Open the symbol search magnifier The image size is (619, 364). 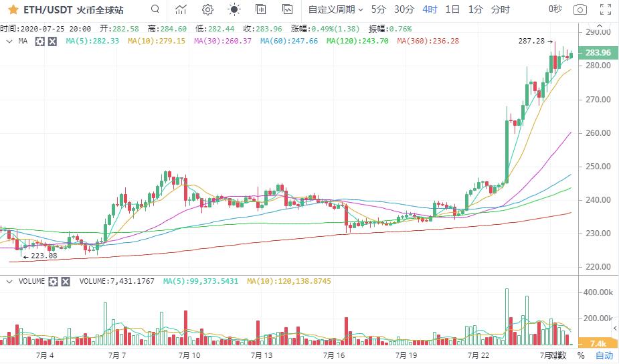pos(155,9)
